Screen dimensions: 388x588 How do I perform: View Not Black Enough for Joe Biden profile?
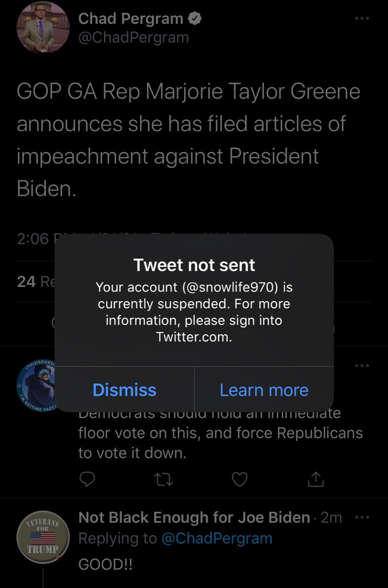click(194, 518)
